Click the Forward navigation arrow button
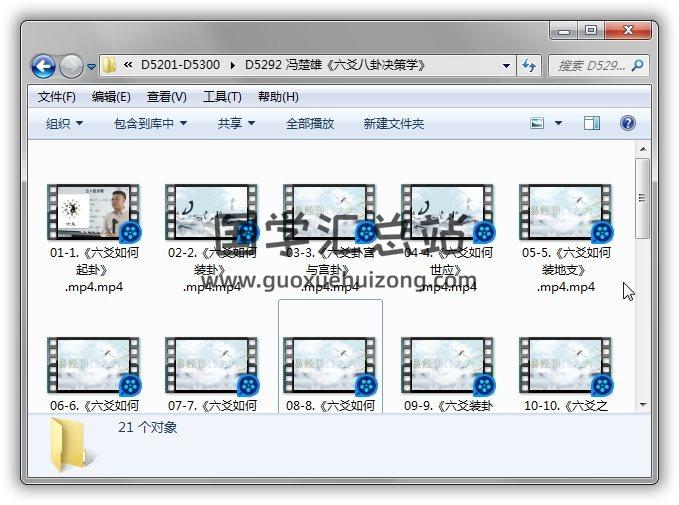The height and width of the screenshot is (505, 679). (x=71, y=67)
